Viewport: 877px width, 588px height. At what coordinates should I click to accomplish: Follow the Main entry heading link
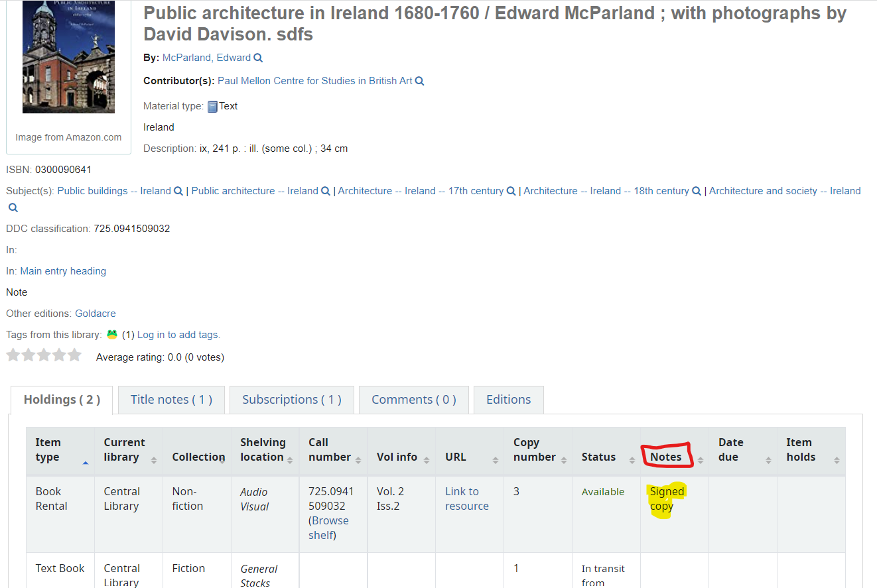[63, 271]
